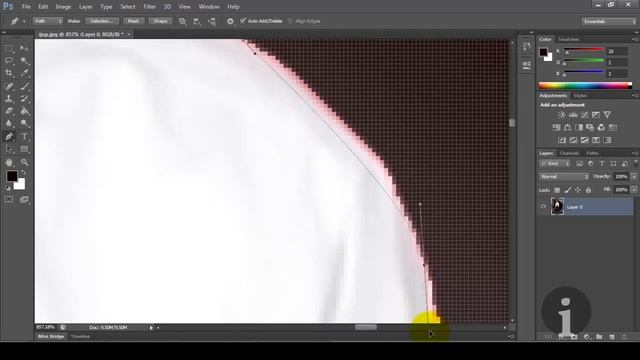Image resolution: width=640 pixels, height=360 pixels.
Task: Select the Eraser tool
Action: [x=9, y=111]
